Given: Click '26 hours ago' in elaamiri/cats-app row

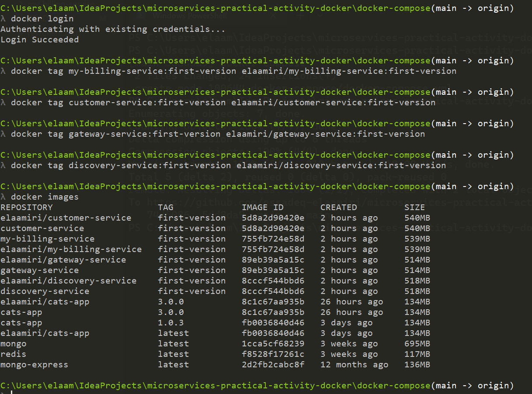Looking at the screenshot, I should coord(352,302).
